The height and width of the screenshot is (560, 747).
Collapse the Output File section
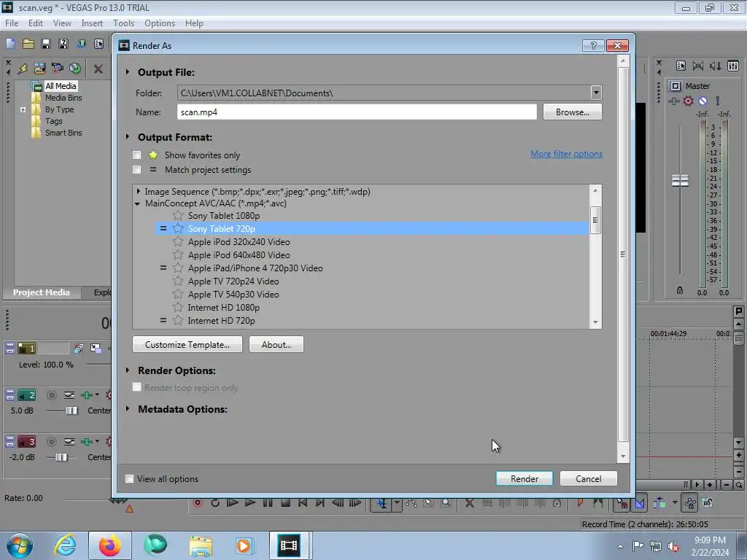128,72
